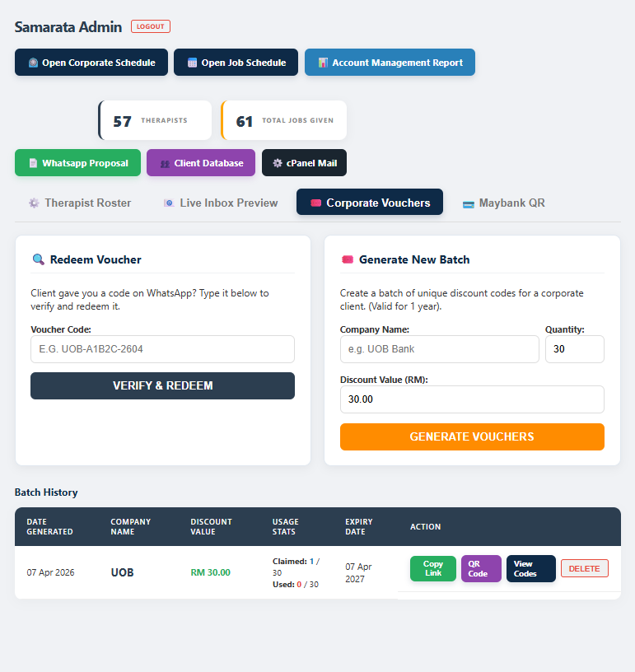635x672 pixels.
Task: Click the gear icon on cPanel Mail
Action: [277, 162]
